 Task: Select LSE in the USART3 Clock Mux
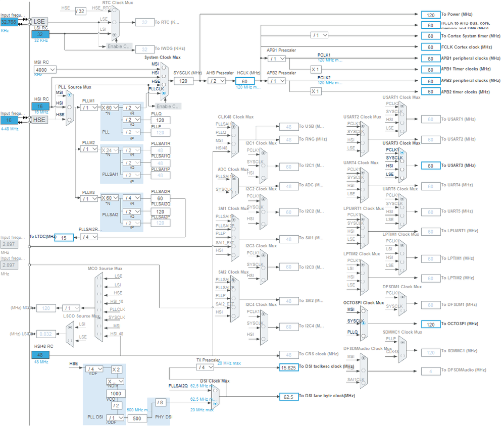point(402,178)
